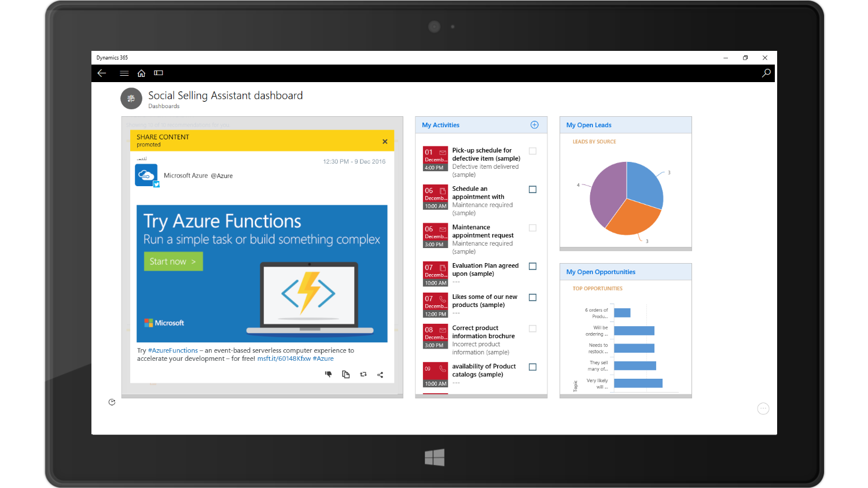This screenshot has width=868, height=488.
Task: Click share icon under Azure tweet
Action: click(x=380, y=375)
